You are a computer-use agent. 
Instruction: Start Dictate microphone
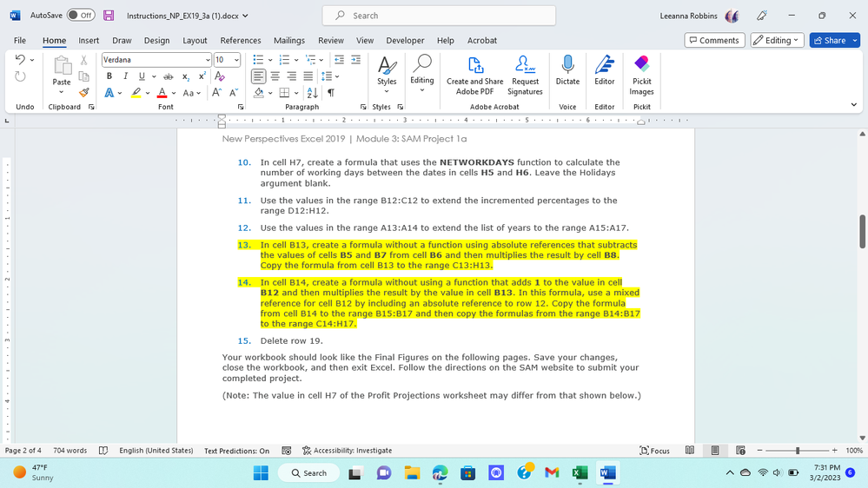click(567, 70)
